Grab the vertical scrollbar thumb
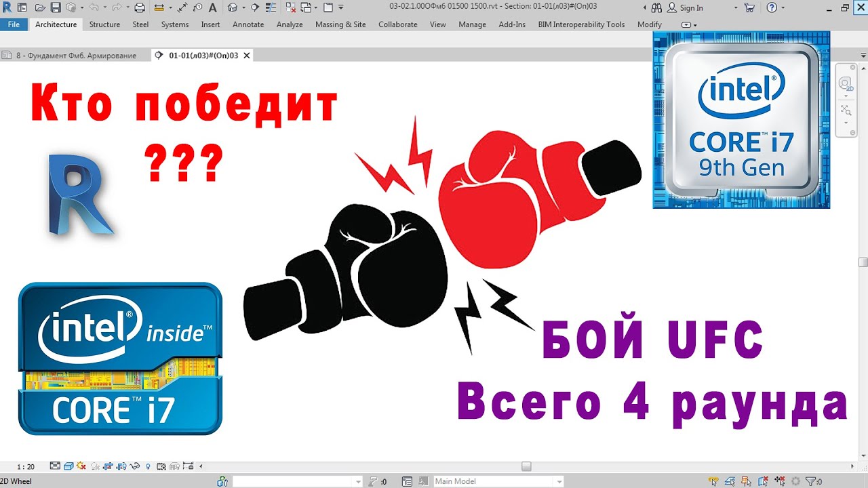 (863, 262)
